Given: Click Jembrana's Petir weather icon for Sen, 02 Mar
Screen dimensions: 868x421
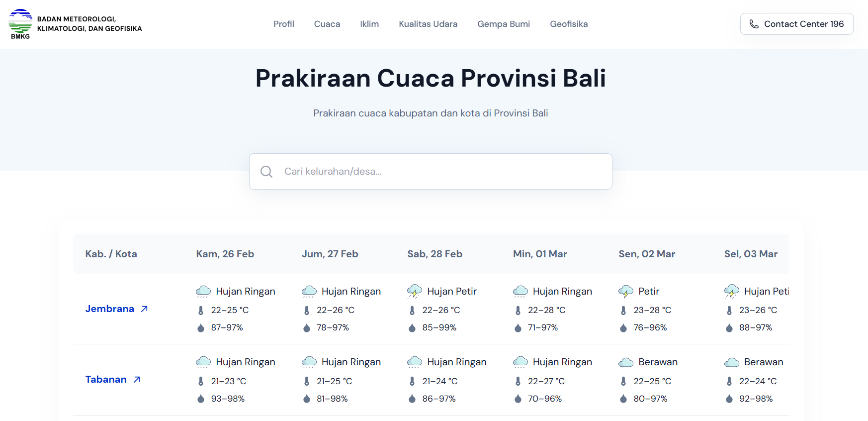Looking at the screenshot, I should (x=625, y=292).
